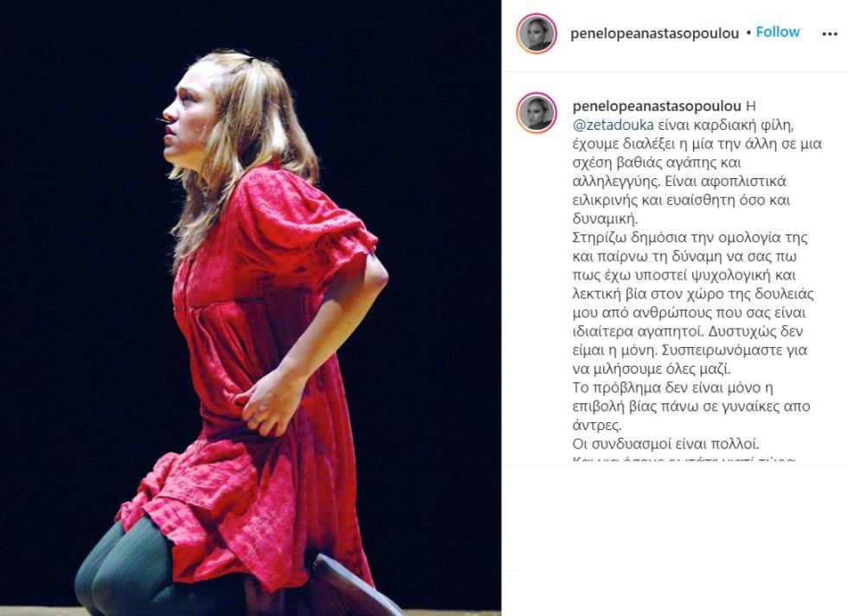Click the word 'άντρες.' in the caption
This screenshot has height=616, width=848.
597,425
